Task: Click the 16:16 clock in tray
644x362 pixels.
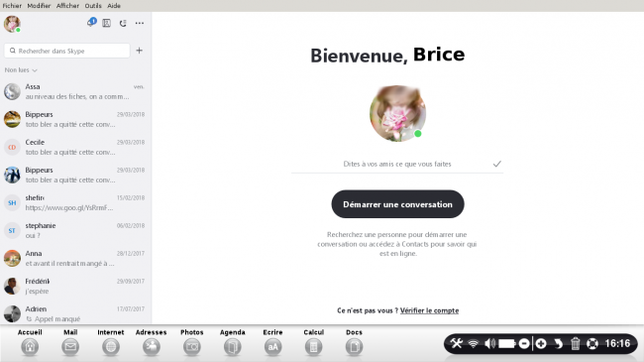Action: tap(617, 343)
